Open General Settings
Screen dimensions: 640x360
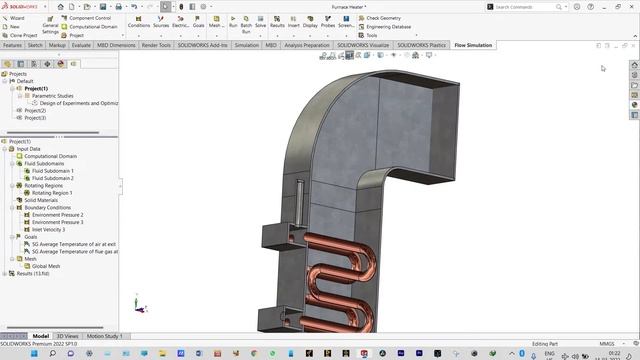[x=50, y=25]
